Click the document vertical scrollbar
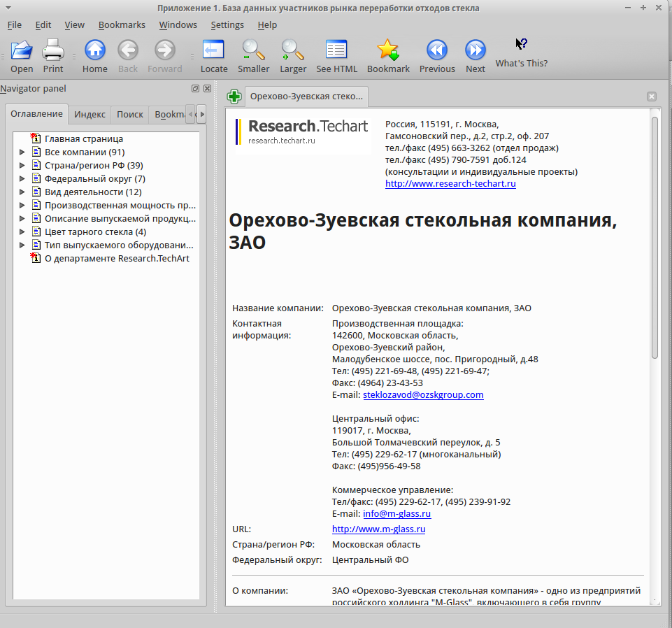672x628 pixels. (655, 238)
